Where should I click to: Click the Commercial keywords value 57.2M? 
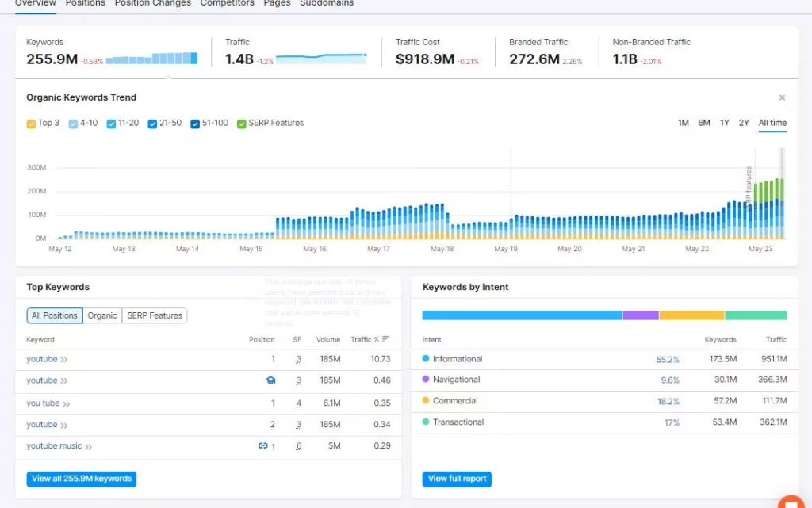725,401
